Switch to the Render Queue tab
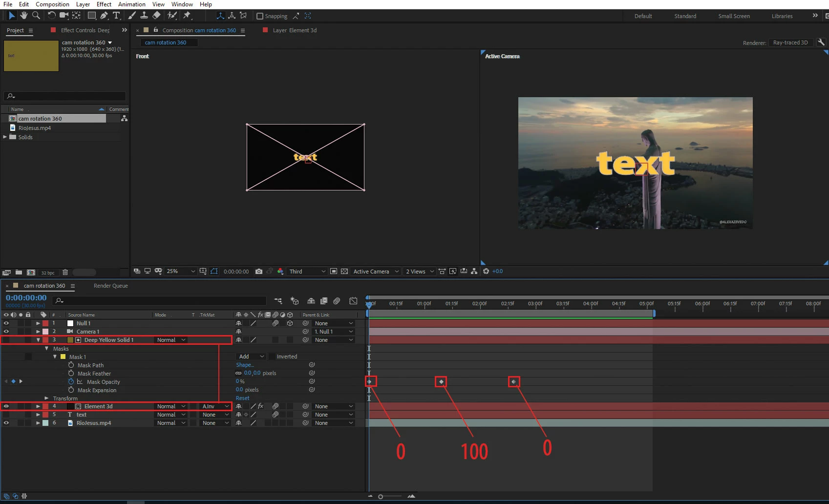 click(110, 286)
